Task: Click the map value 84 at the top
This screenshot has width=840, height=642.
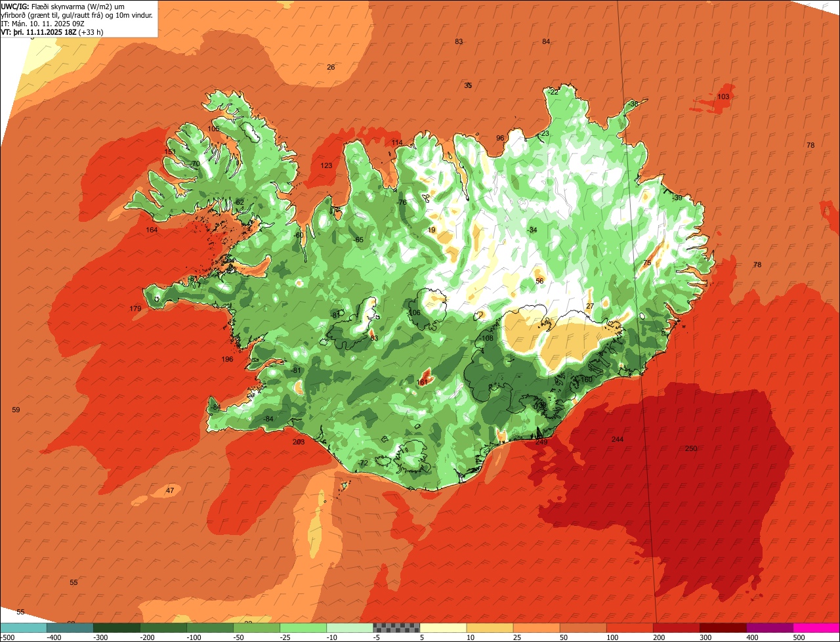Action: click(546, 41)
